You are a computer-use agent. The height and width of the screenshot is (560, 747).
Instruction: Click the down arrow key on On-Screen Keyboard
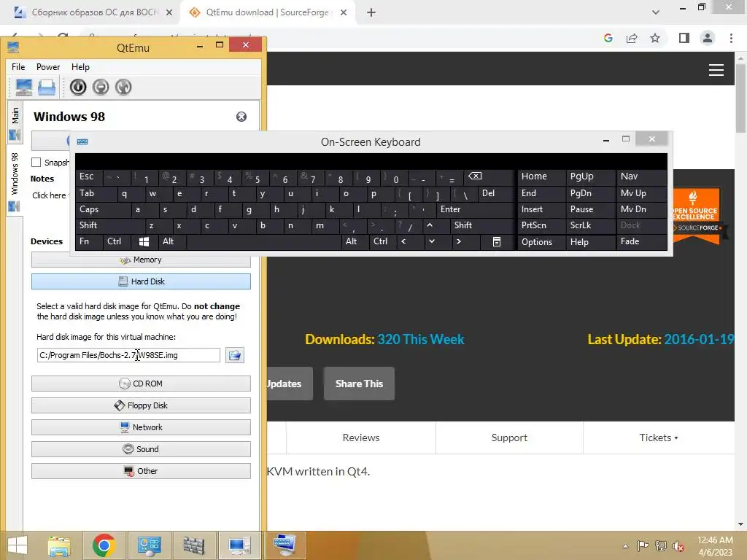[432, 241]
